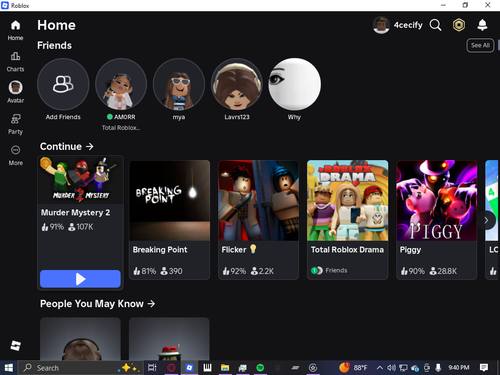Screen dimensions: 500x375
Task: Open AMORR friend avatar
Action: [121, 84]
